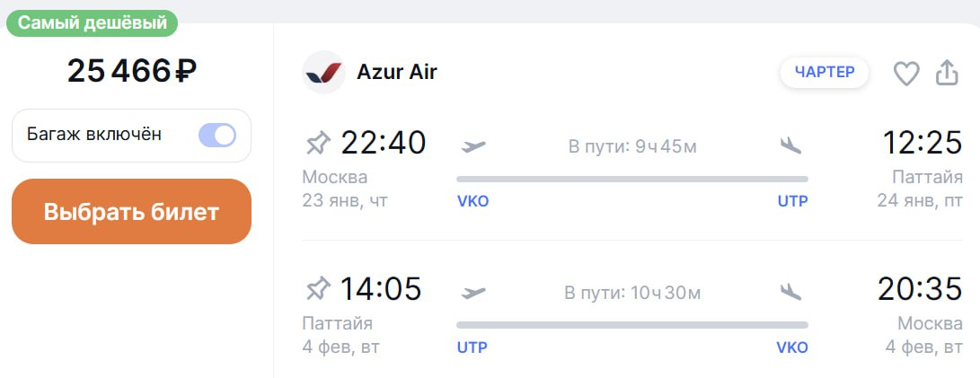The height and width of the screenshot is (378, 980).
Task: Click the "ЧАРТЕР" badge
Action: (x=825, y=73)
